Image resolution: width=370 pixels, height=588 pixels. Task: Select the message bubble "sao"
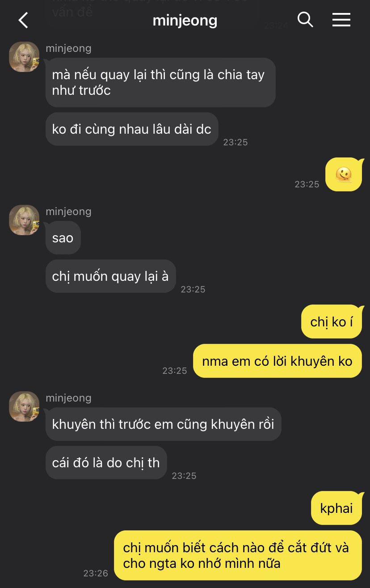pos(63,237)
